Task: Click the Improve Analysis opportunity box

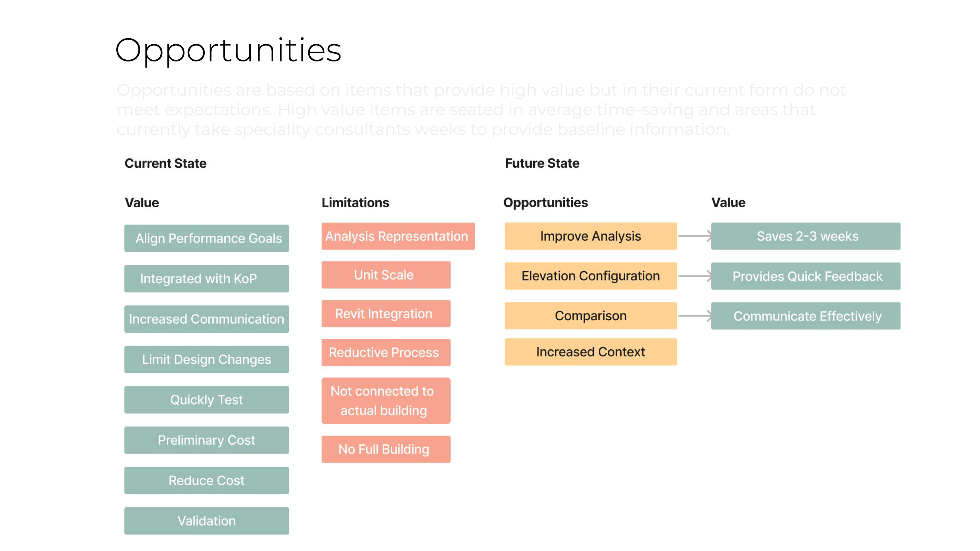Action: [x=591, y=236]
